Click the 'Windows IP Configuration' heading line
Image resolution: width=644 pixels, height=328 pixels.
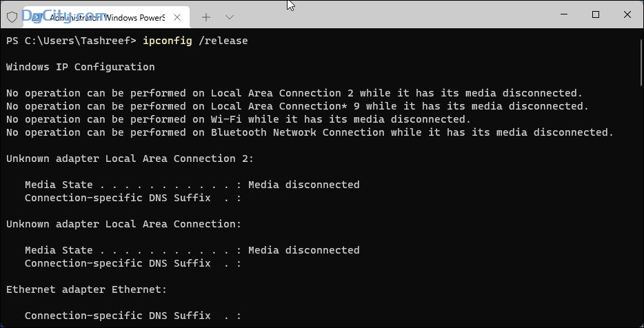click(81, 67)
